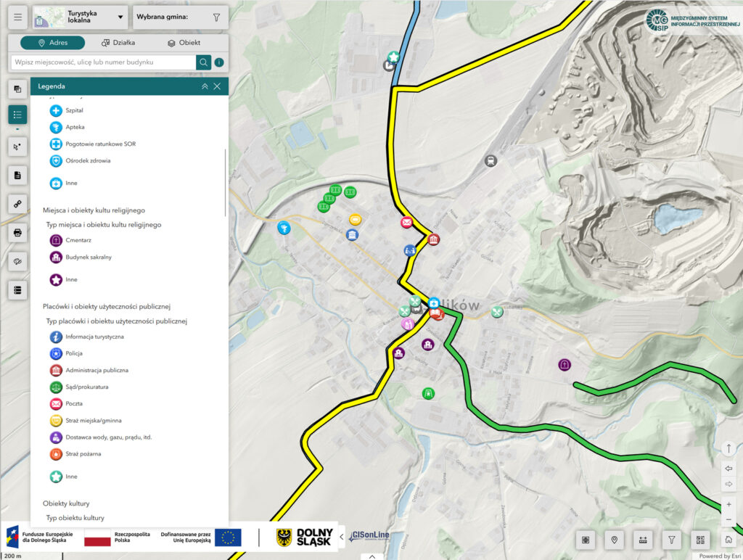Go to previous map extent arrow

click(728, 469)
